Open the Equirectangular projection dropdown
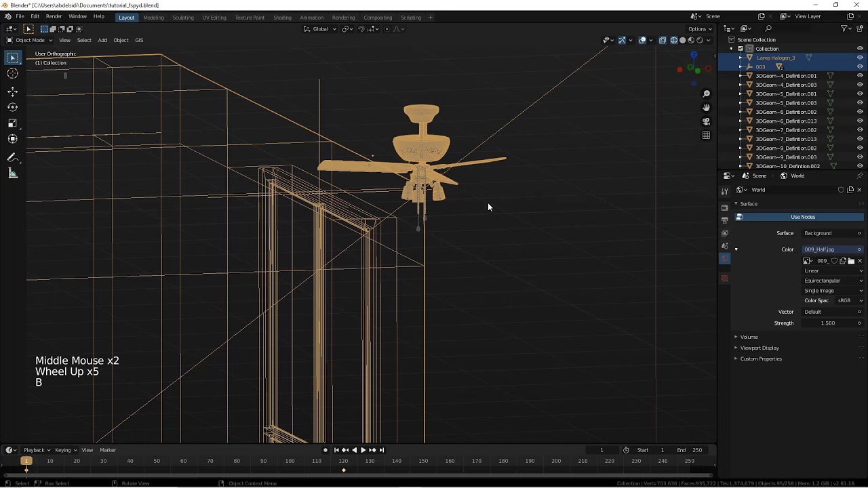Screen dimensions: 868x488 [x=833, y=281]
